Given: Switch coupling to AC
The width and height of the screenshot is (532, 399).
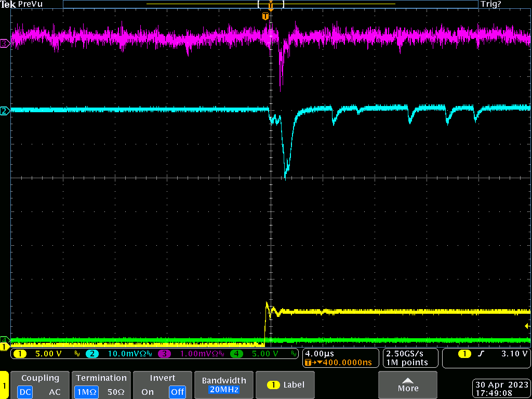Looking at the screenshot, I should pos(55,392).
